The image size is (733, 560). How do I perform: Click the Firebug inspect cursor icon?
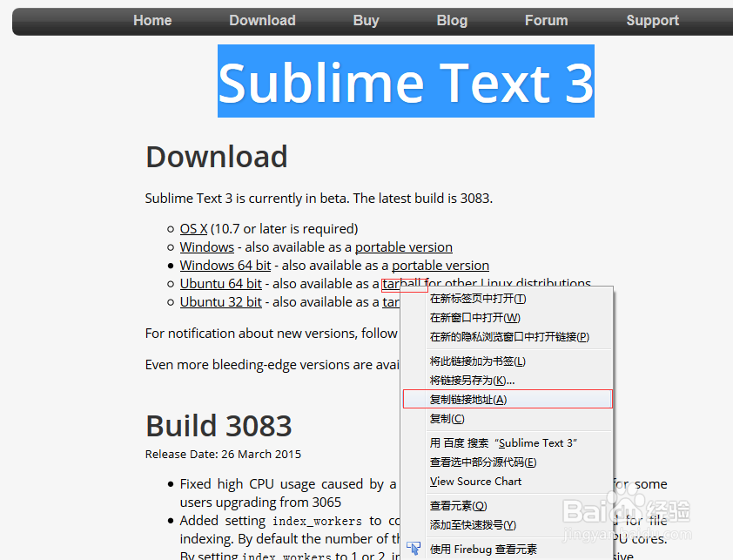point(414,549)
